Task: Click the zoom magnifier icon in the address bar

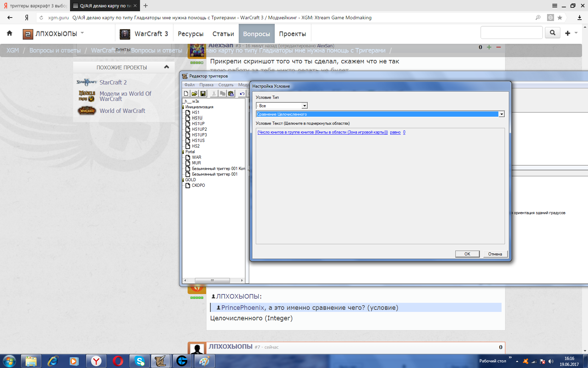Action: [x=538, y=18]
